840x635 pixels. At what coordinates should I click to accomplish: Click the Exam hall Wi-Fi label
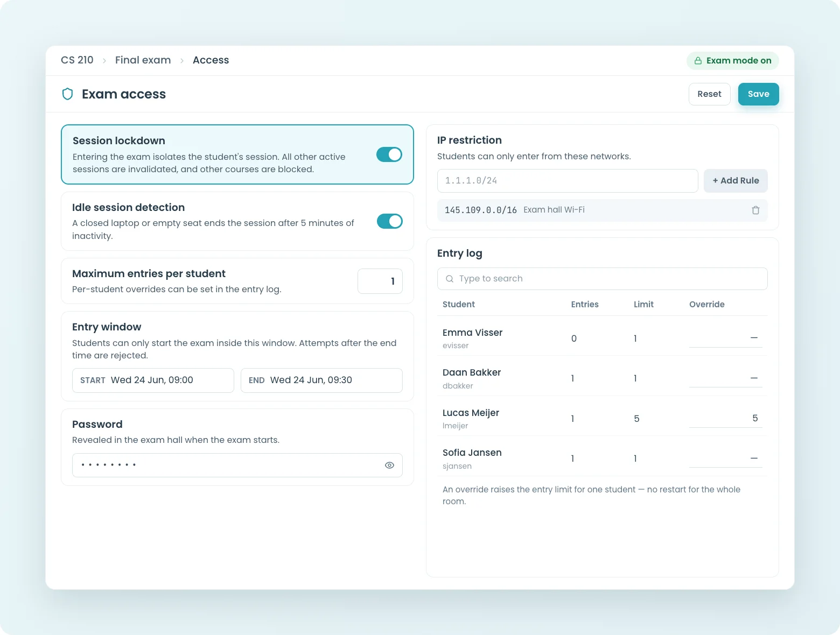coord(554,210)
